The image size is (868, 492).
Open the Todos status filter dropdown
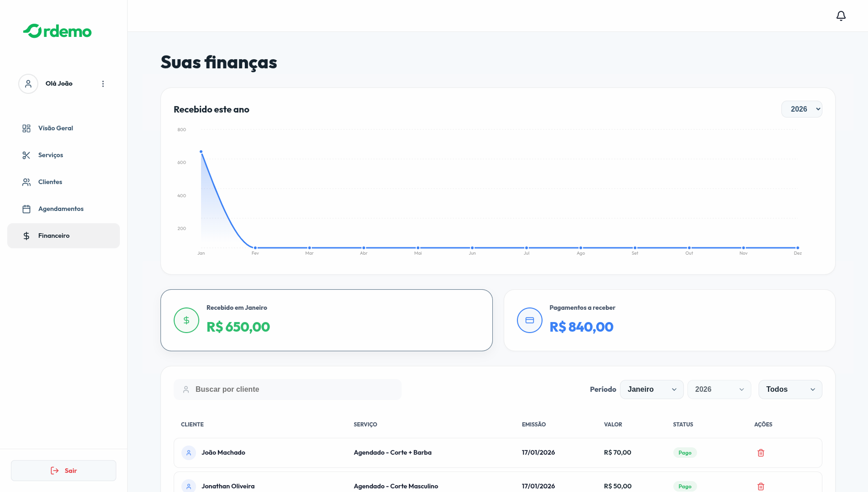[x=790, y=389]
